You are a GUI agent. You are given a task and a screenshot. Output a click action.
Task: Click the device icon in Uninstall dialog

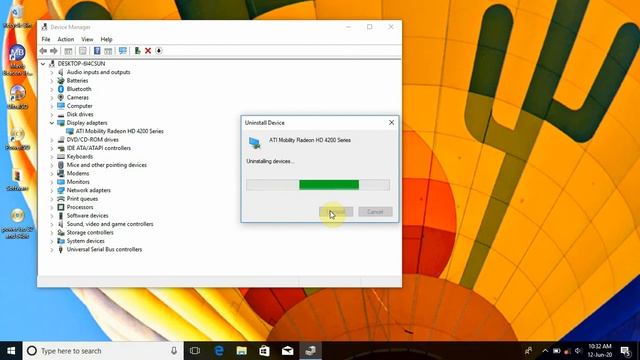click(x=255, y=142)
